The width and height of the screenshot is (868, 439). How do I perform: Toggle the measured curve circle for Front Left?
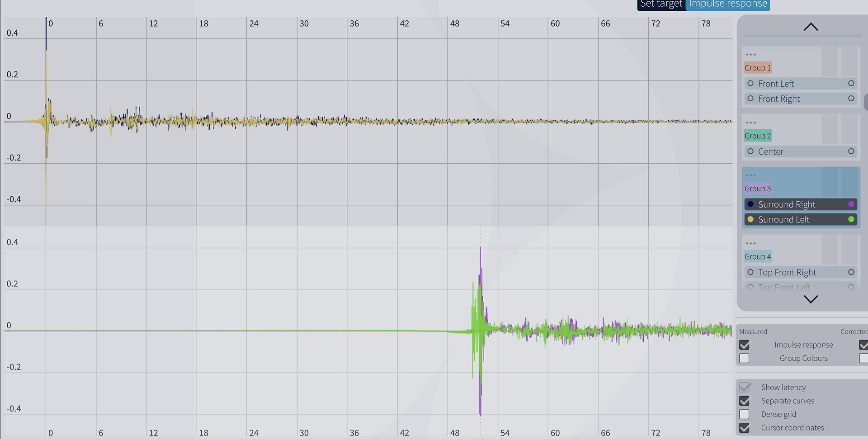tap(750, 84)
